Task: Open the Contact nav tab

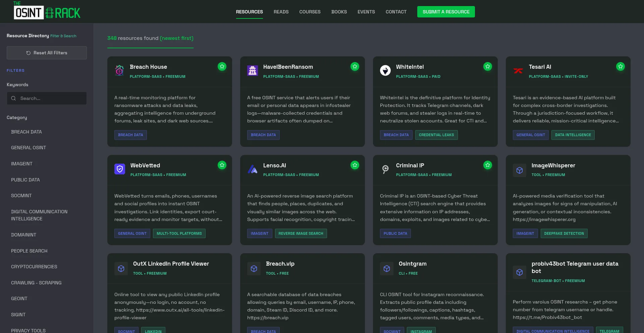Action: click(x=396, y=12)
